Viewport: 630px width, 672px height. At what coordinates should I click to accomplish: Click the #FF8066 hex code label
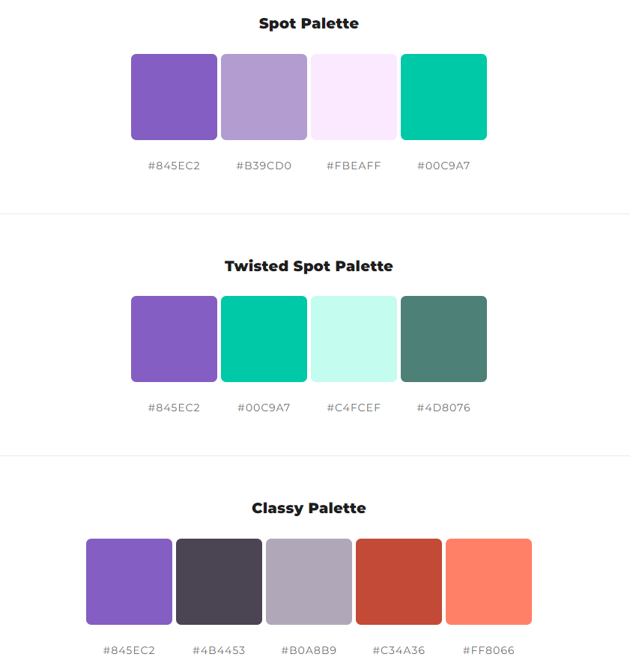pyautogui.click(x=488, y=650)
